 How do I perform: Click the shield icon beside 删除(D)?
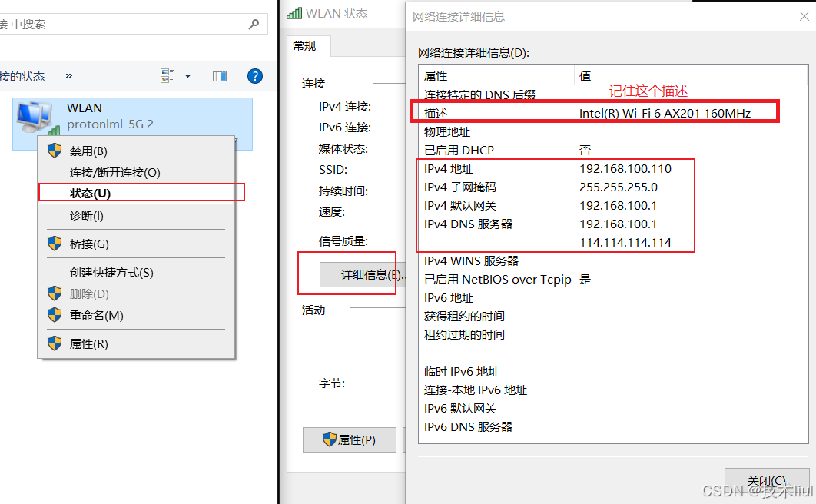click(x=55, y=293)
